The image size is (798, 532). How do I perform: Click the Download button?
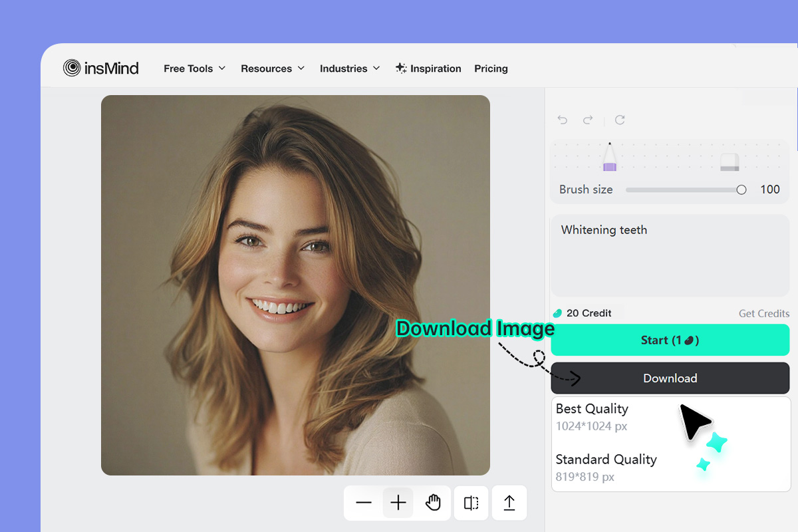point(670,378)
